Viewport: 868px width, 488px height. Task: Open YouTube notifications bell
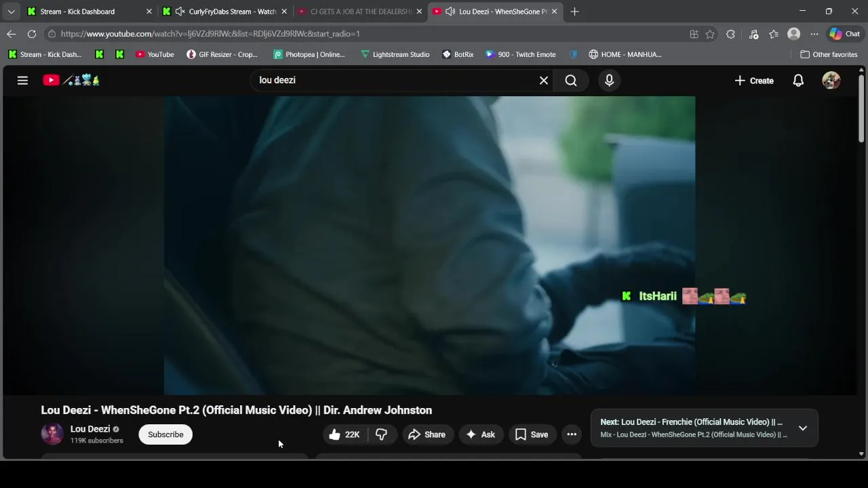(x=798, y=80)
